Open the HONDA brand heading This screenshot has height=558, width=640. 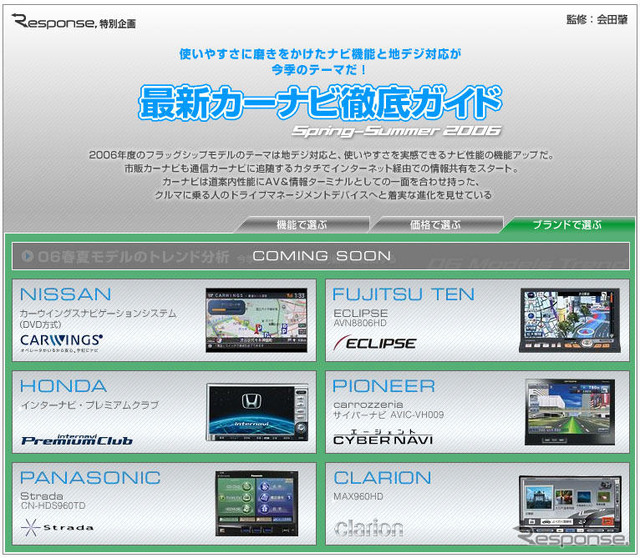click(x=63, y=386)
